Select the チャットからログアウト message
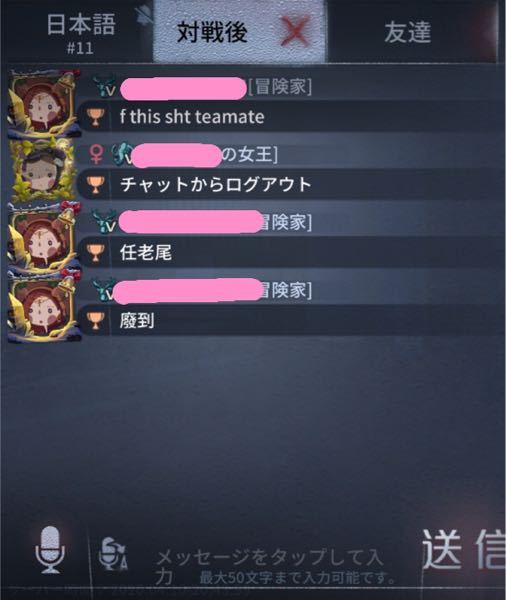506x600 pixels. (x=215, y=184)
